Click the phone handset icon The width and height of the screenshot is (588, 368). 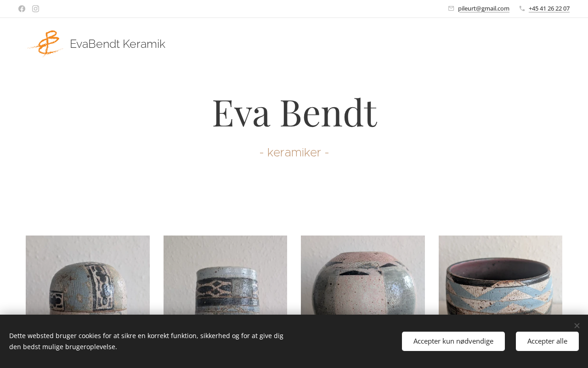pyautogui.click(x=522, y=8)
